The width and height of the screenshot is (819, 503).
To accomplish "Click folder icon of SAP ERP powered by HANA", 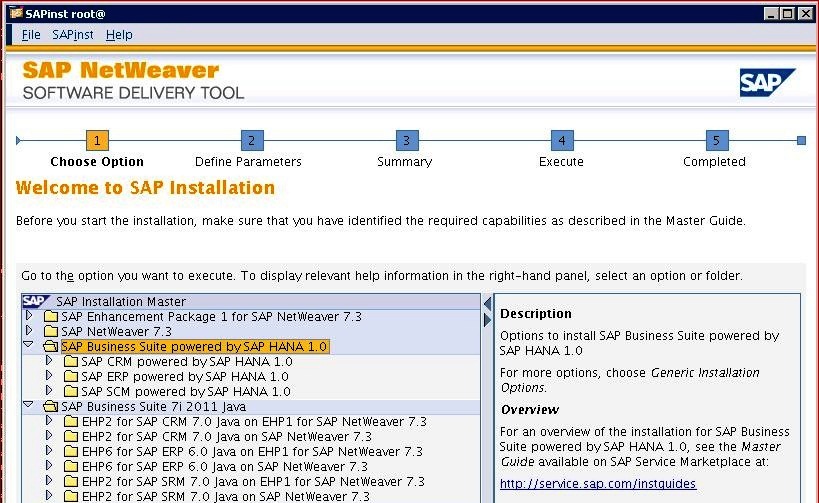I will (x=71, y=377).
